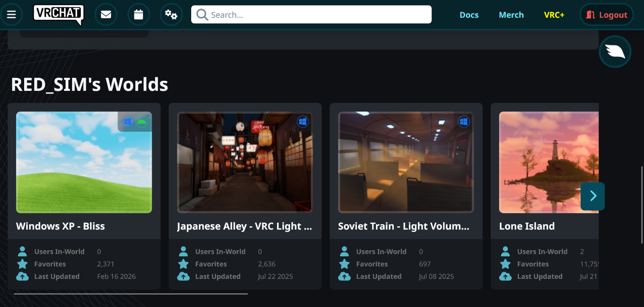Click upload cloud icon in Windows XP - Bliss stats
Viewport: 644px width, 307px height.
[23, 276]
